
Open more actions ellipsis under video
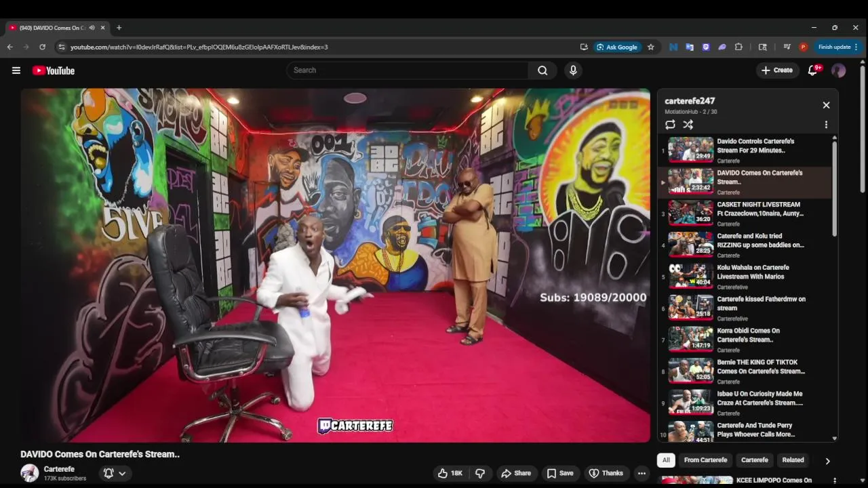[642, 473]
